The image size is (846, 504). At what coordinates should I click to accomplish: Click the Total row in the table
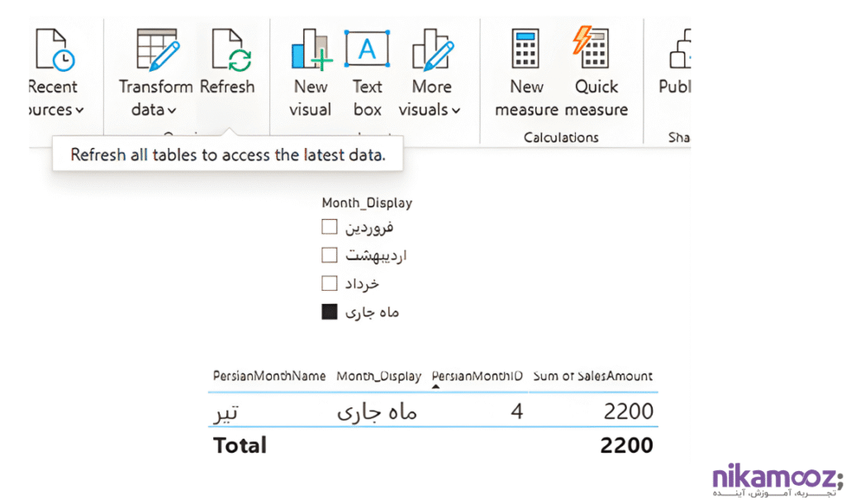point(240,445)
